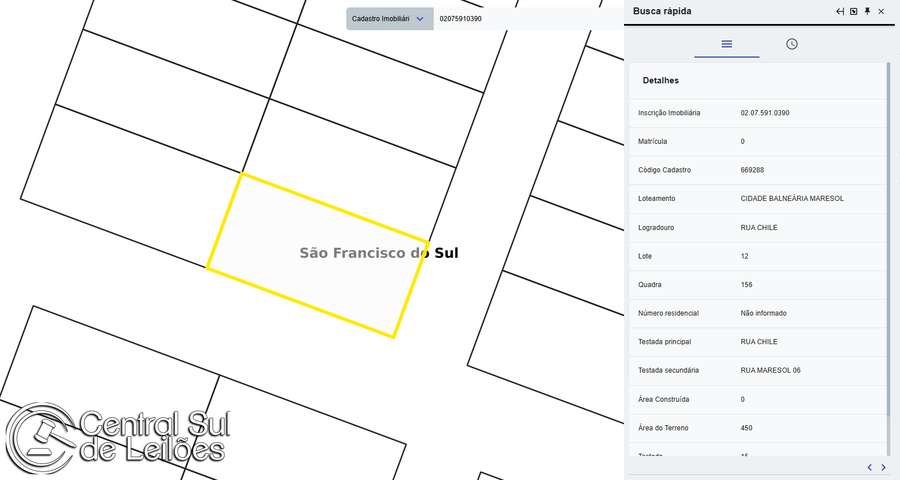This screenshot has width=900, height=480.
Task: Click the Detalhes section heading
Action: pyautogui.click(x=661, y=80)
